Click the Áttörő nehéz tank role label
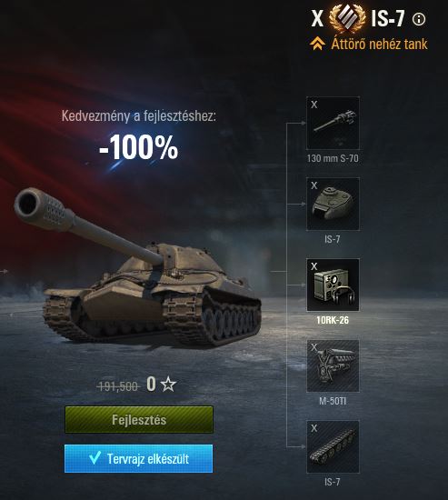This screenshot has width=448, height=500. coord(379,44)
